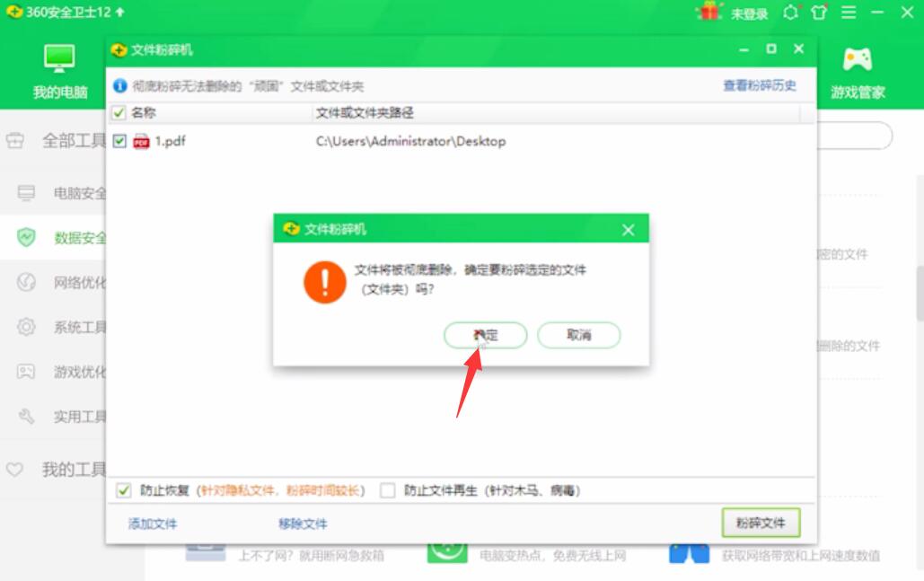This screenshot has height=581, width=924.
Task: Click the gift box icon in title bar
Action: [708, 12]
